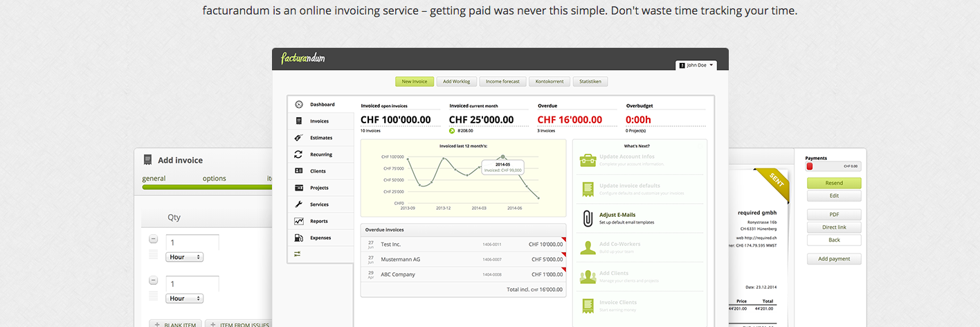This screenshot has width=980, height=327.
Task: Click the Estimates tag icon
Action: [x=299, y=138]
